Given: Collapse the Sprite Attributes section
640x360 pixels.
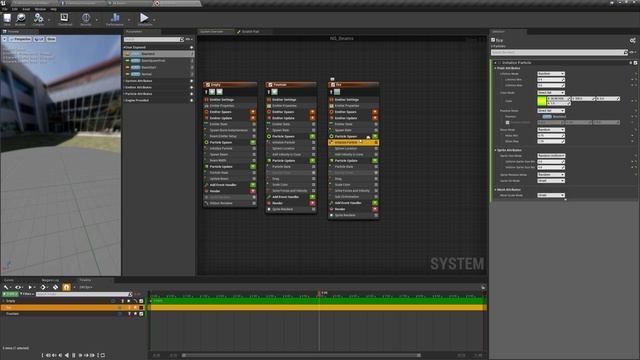Looking at the screenshot, I should tap(496, 150).
